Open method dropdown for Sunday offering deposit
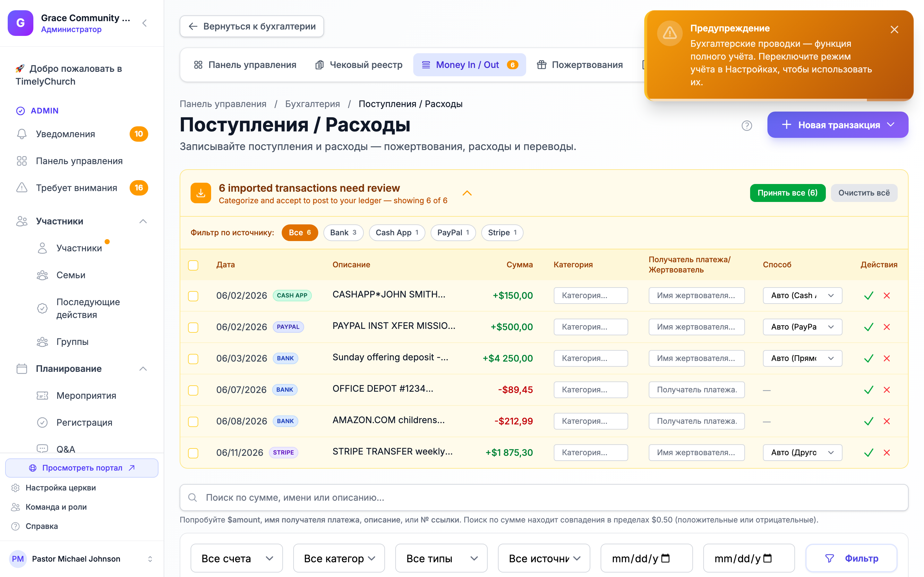924x577 pixels. [x=802, y=358]
